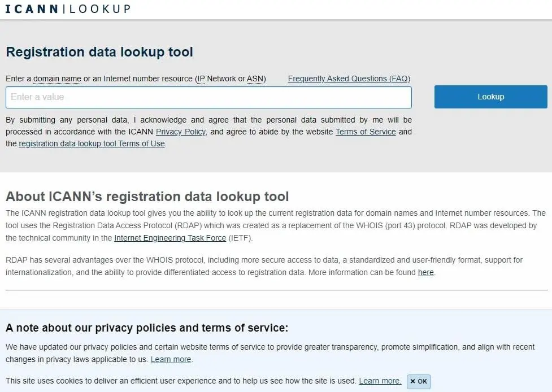Click the ICANN wordmark logo
Image resolution: width=552 pixels, height=392 pixels.
(x=32, y=9)
